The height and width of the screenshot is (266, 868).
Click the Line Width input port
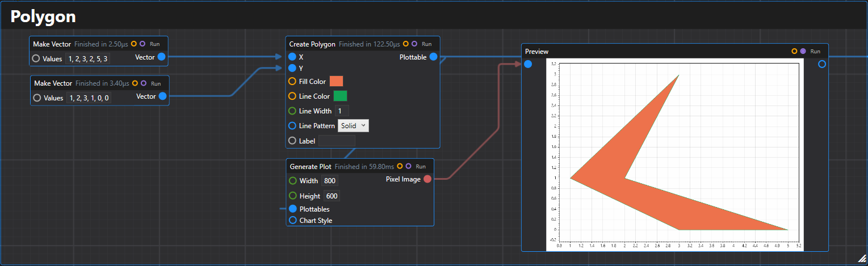coord(292,111)
